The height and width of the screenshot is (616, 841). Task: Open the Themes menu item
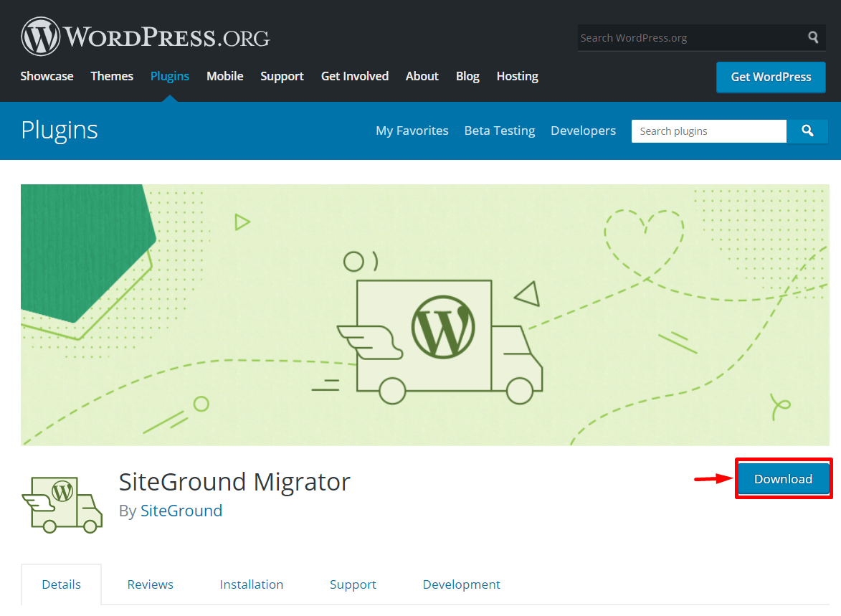112,76
